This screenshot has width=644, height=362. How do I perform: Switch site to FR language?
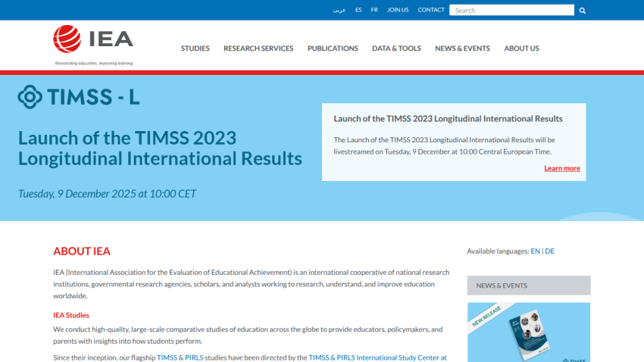[374, 10]
